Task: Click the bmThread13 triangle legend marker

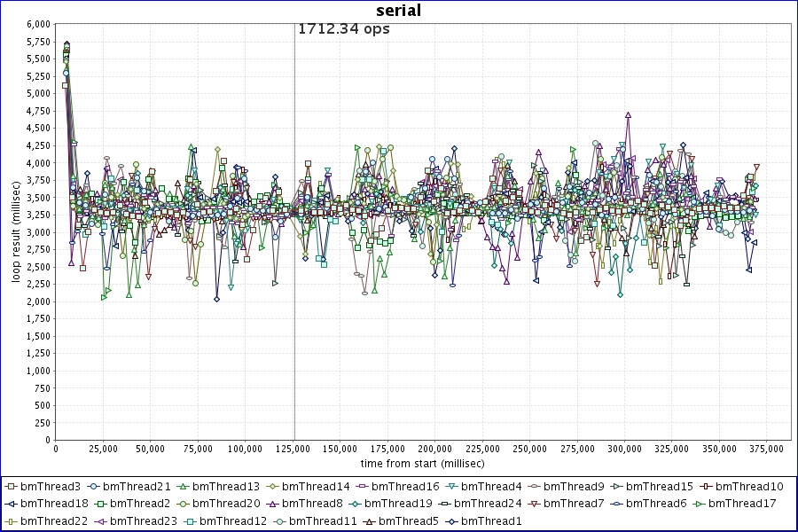Action: coord(182,486)
